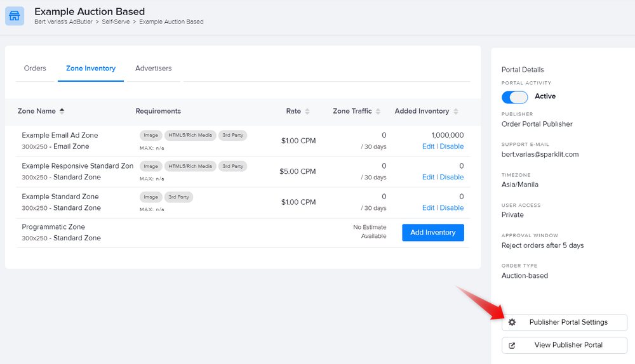The height and width of the screenshot is (364, 635).
Task: Edit the Example Email Ad Zone inventory
Action: (428, 146)
